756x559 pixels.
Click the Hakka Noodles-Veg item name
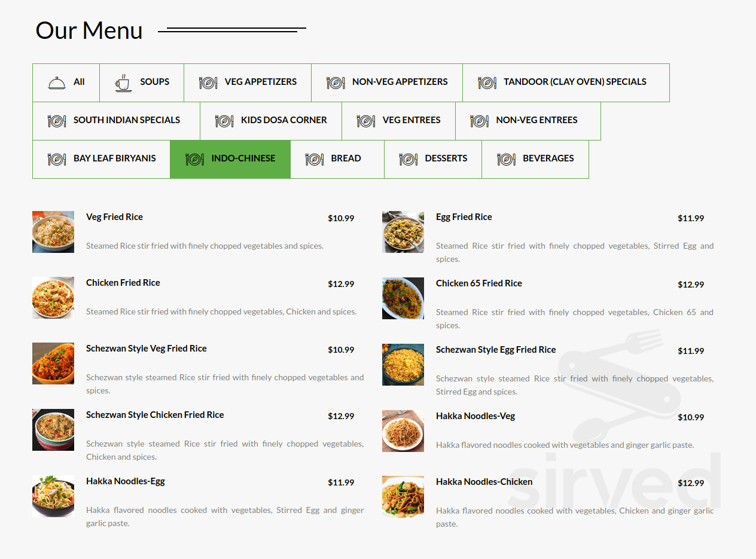click(x=475, y=416)
